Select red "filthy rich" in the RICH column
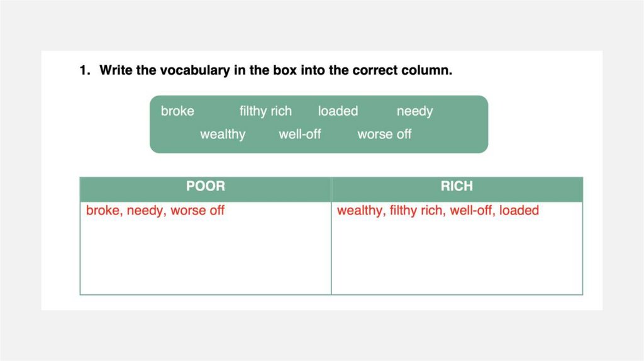The height and width of the screenshot is (361, 644). [416, 211]
